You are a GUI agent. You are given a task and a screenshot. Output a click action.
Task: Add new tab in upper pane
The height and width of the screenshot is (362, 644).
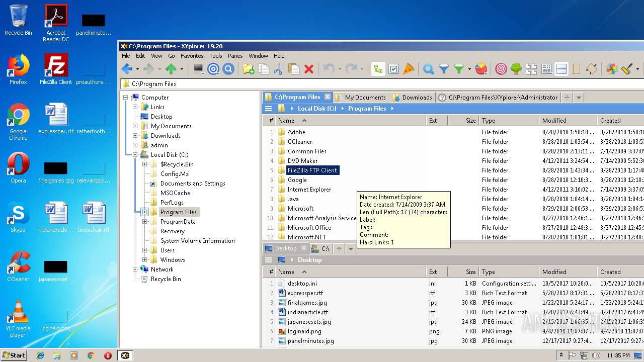click(567, 98)
